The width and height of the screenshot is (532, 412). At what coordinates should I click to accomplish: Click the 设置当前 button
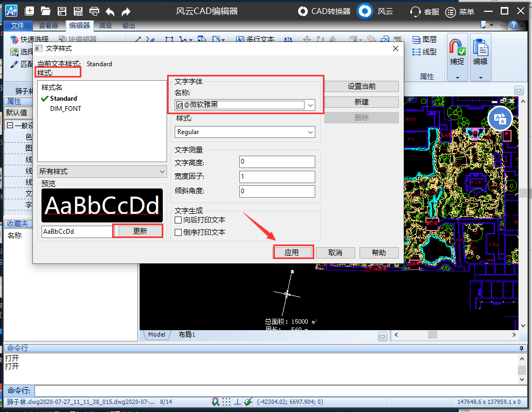coord(362,87)
